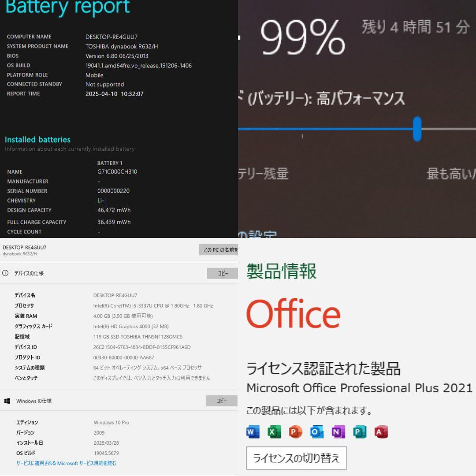Click the Publisher app icon
The image size is (476, 476).
click(360, 431)
